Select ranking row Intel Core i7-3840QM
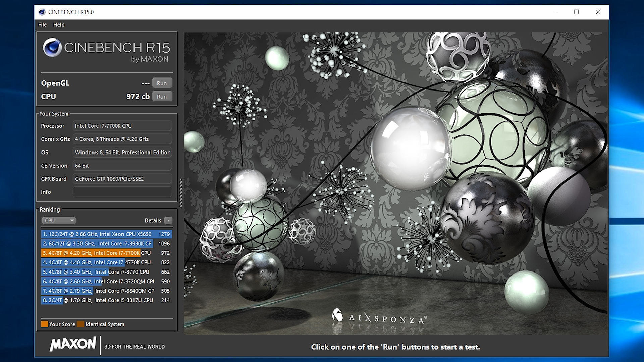The width and height of the screenshot is (644, 362). 107,291
